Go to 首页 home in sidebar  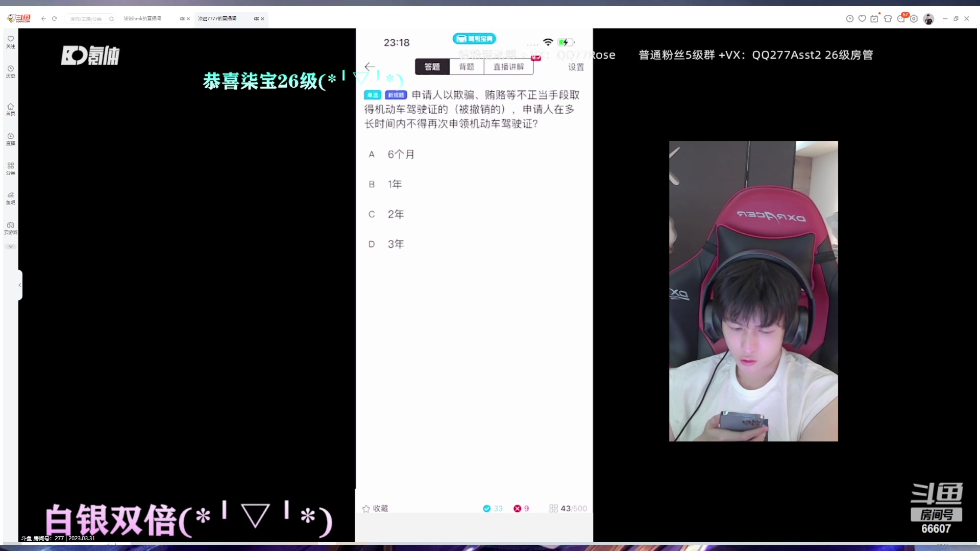pyautogui.click(x=10, y=109)
